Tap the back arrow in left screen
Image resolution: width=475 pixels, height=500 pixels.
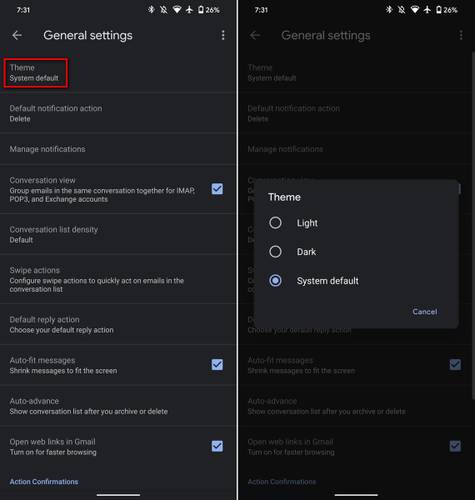17,35
